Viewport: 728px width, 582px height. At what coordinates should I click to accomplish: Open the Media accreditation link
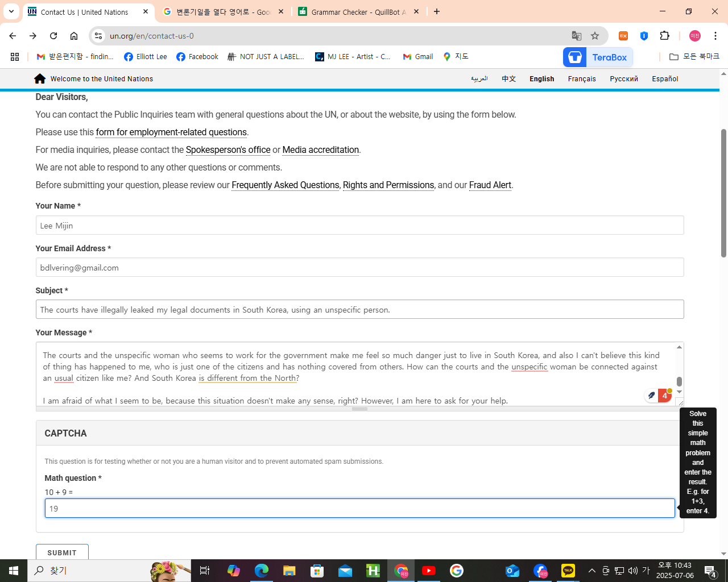pos(321,150)
